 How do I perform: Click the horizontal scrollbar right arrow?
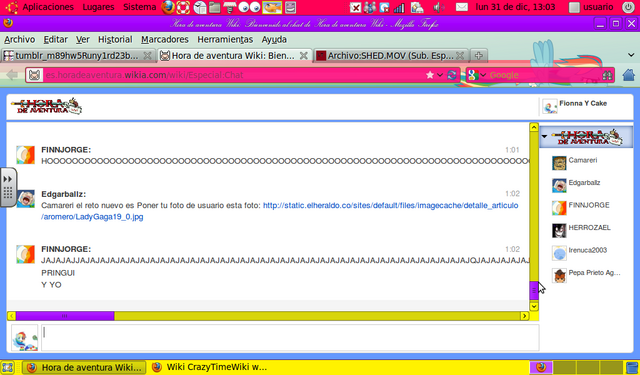tap(524, 316)
